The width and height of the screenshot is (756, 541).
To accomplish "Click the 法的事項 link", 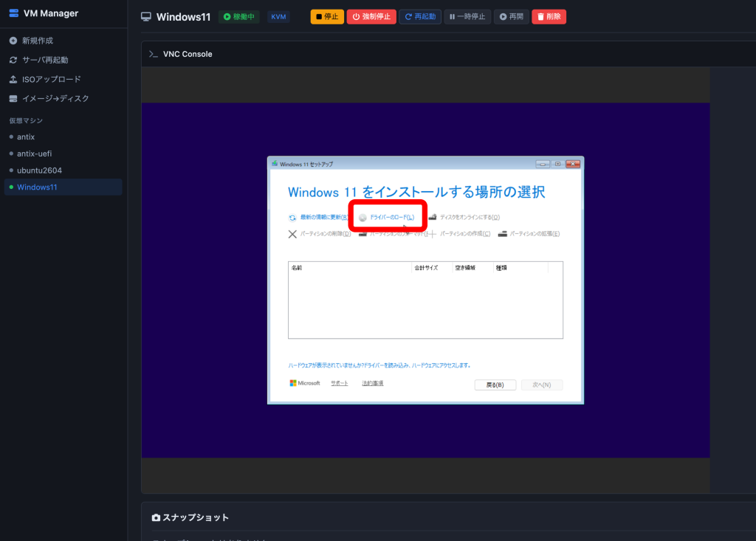I will point(373,383).
